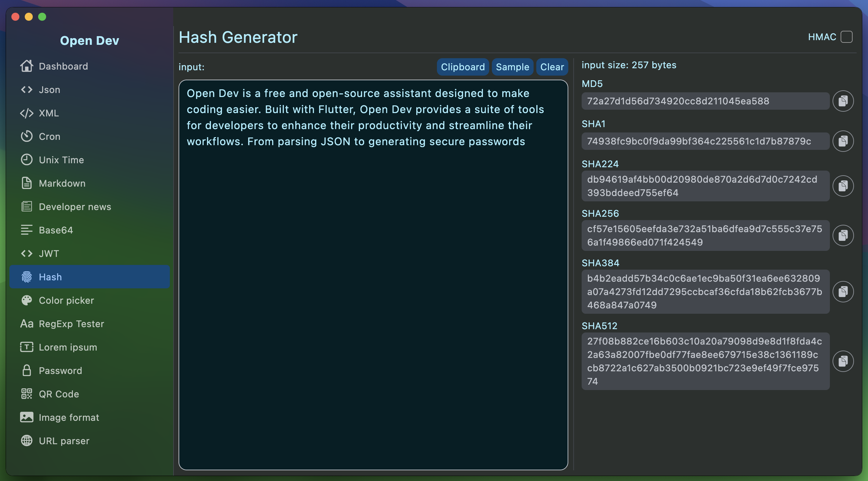Viewport: 868px width, 481px height.
Task: Click the Developer news newspaper icon
Action: [x=27, y=207]
